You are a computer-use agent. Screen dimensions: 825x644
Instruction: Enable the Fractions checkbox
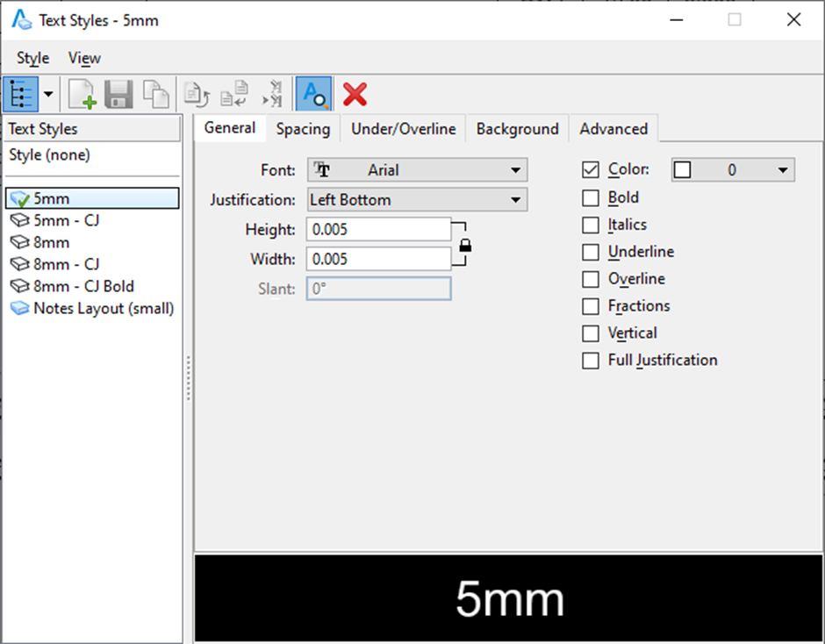tap(591, 306)
